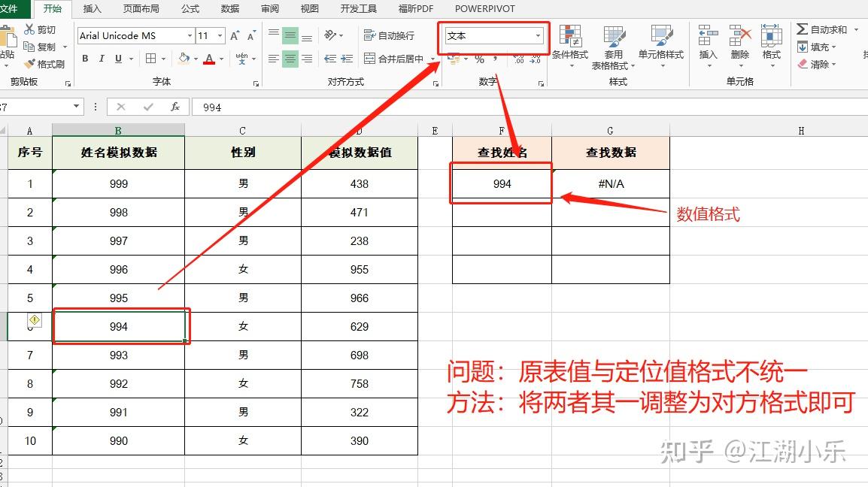
Task: Click the borders icon
Action: coord(150,58)
